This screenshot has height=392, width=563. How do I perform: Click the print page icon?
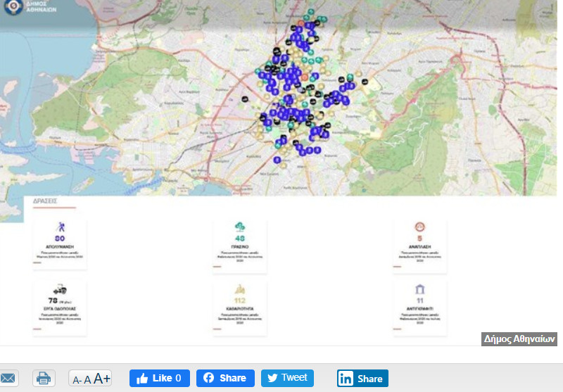[x=44, y=378]
